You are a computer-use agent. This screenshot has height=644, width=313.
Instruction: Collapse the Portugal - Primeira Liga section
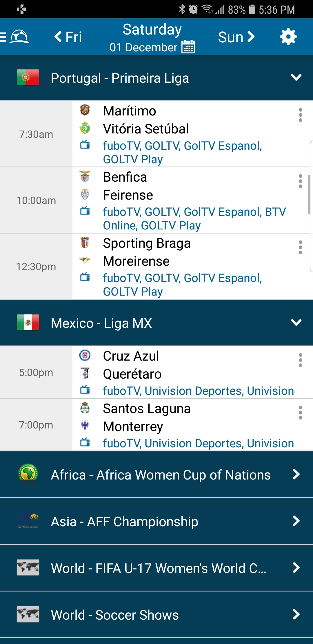point(296,77)
